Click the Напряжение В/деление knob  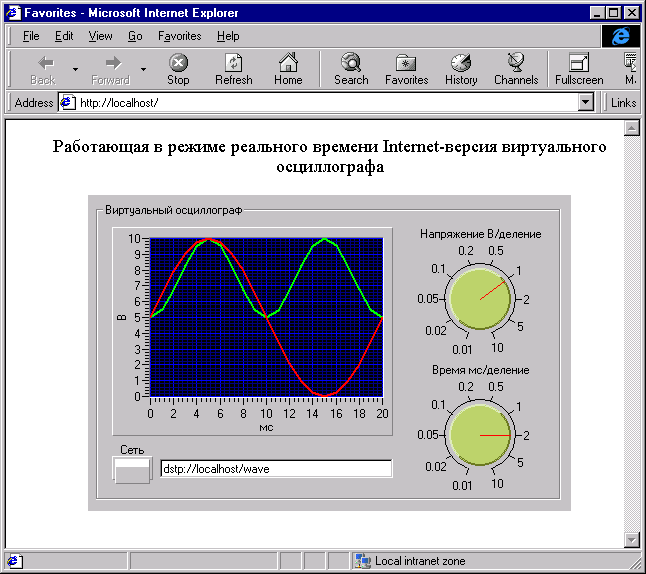click(480, 299)
